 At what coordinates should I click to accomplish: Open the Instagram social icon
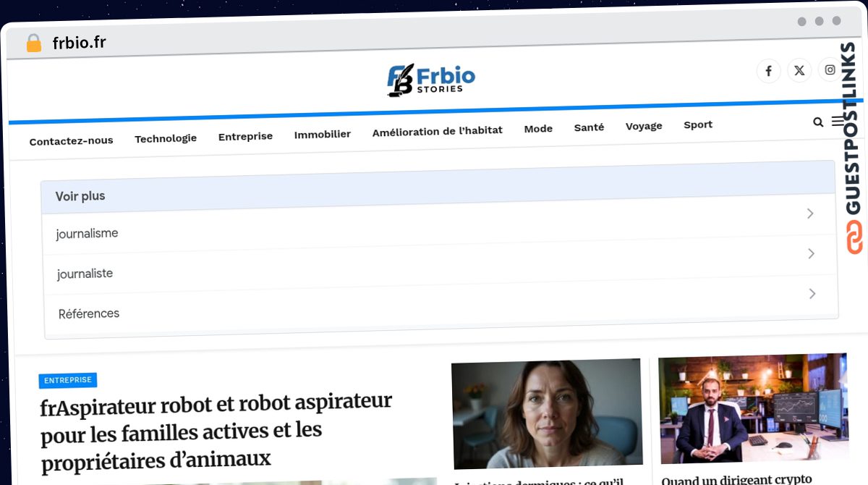point(830,69)
